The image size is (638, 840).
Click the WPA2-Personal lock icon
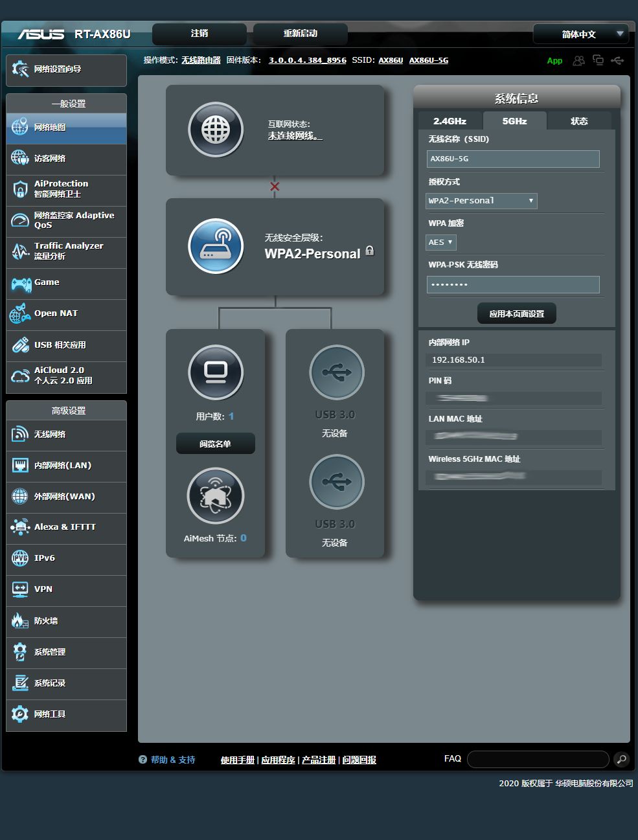pyautogui.click(x=370, y=251)
